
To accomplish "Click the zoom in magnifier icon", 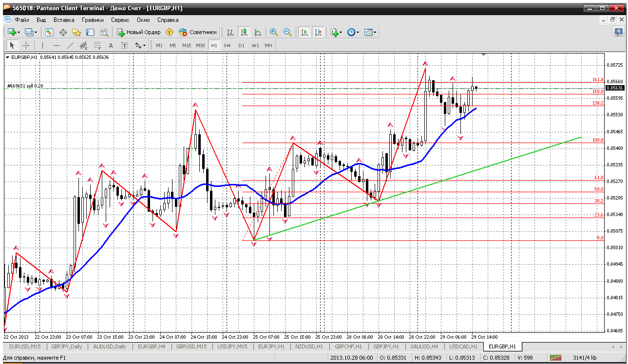I will 274,32.
